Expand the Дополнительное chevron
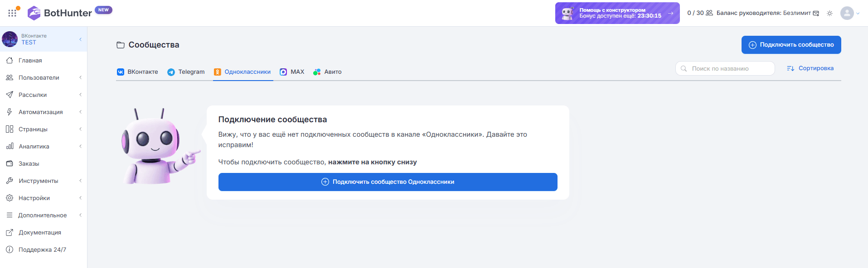The height and width of the screenshot is (268, 868). coord(81,215)
